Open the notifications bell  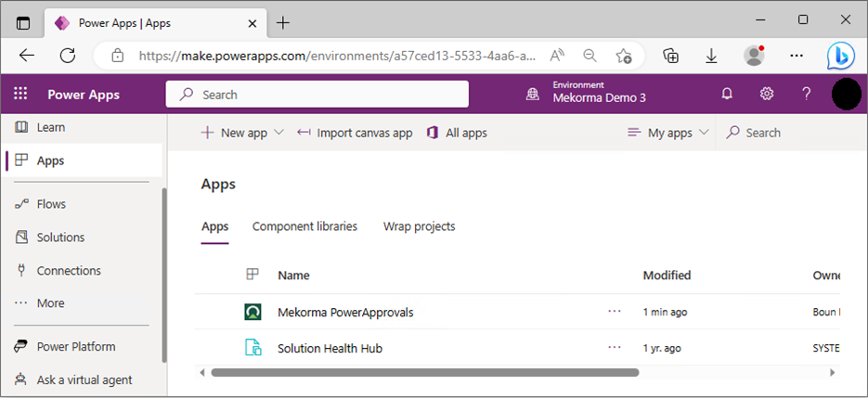coord(727,95)
